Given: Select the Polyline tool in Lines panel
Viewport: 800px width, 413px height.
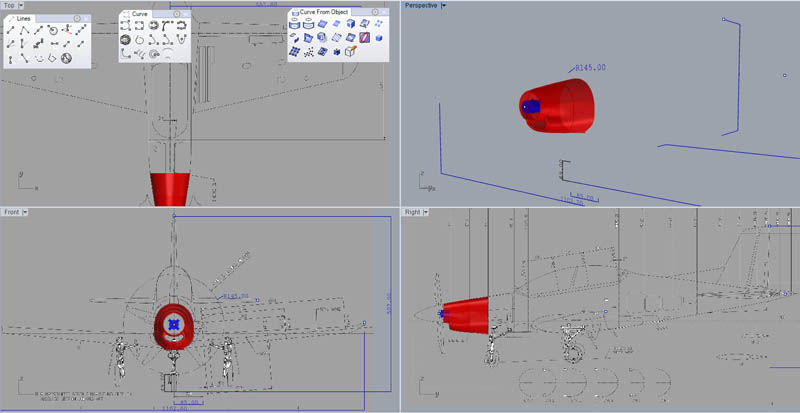Looking at the screenshot, I should tap(23, 30).
